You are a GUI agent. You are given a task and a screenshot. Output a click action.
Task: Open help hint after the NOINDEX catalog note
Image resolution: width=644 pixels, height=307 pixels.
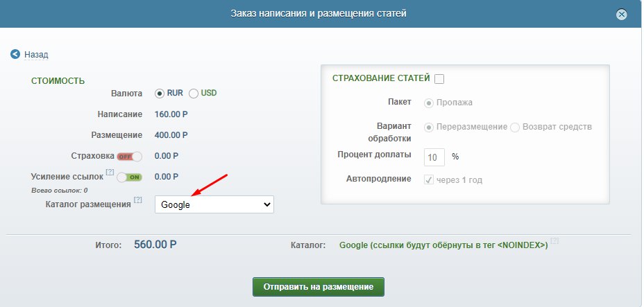point(554,240)
